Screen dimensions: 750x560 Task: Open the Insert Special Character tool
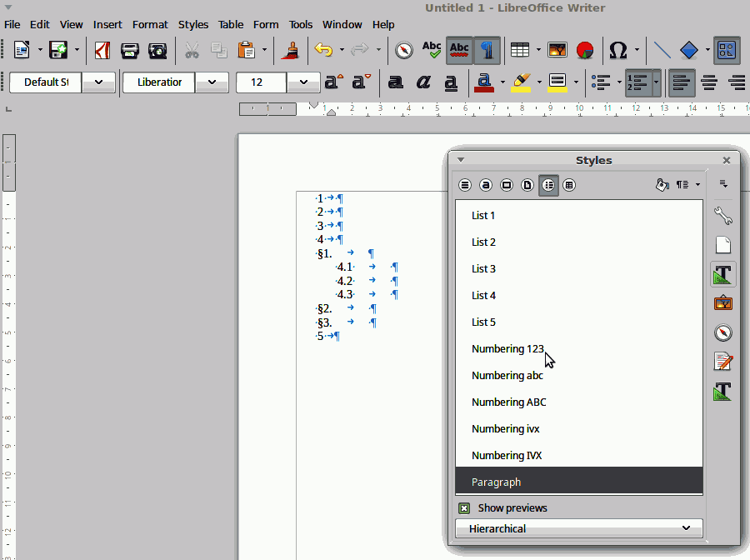point(617,51)
